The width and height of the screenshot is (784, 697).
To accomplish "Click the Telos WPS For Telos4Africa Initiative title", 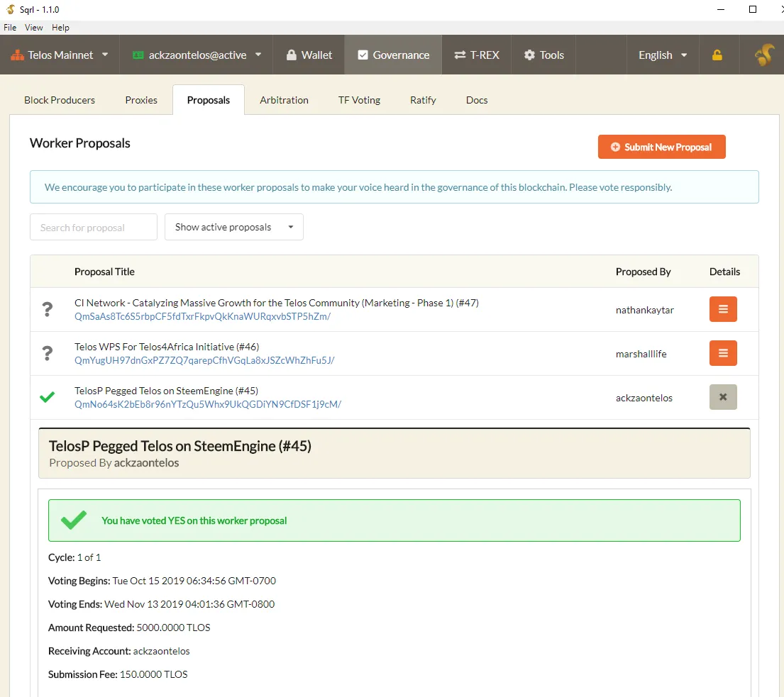I will click(167, 347).
